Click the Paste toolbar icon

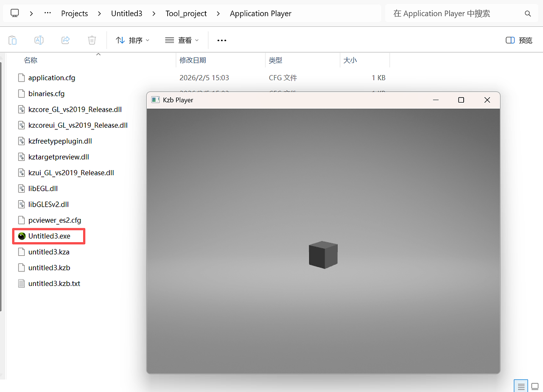[x=13, y=40]
